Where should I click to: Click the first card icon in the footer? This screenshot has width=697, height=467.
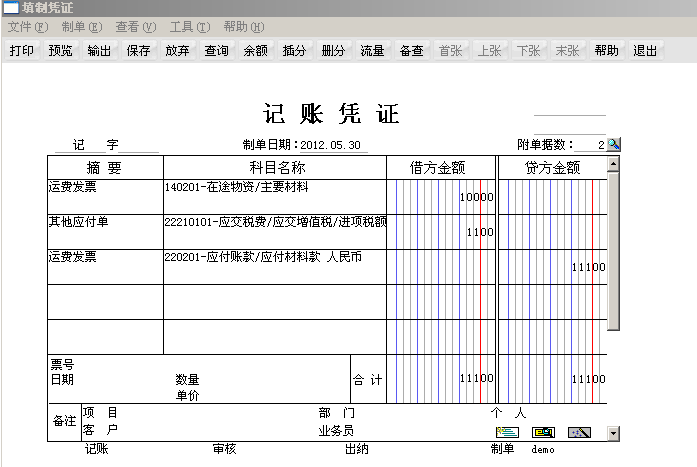[x=507, y=432]
